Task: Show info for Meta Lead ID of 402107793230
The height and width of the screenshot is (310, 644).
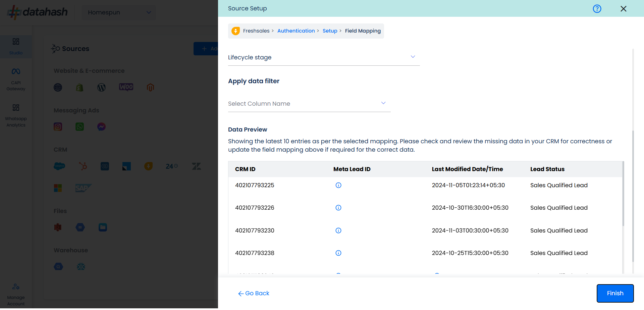Action: click(338, 230)
